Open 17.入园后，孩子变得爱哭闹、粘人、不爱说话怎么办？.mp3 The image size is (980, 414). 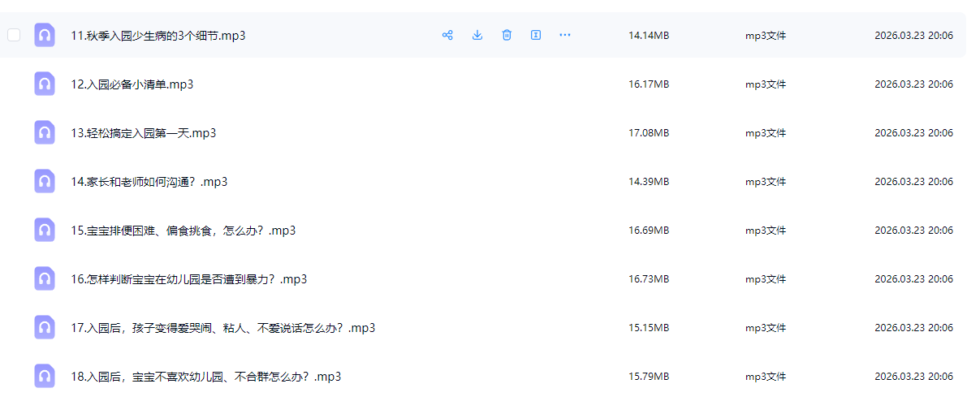click(223, 328)
